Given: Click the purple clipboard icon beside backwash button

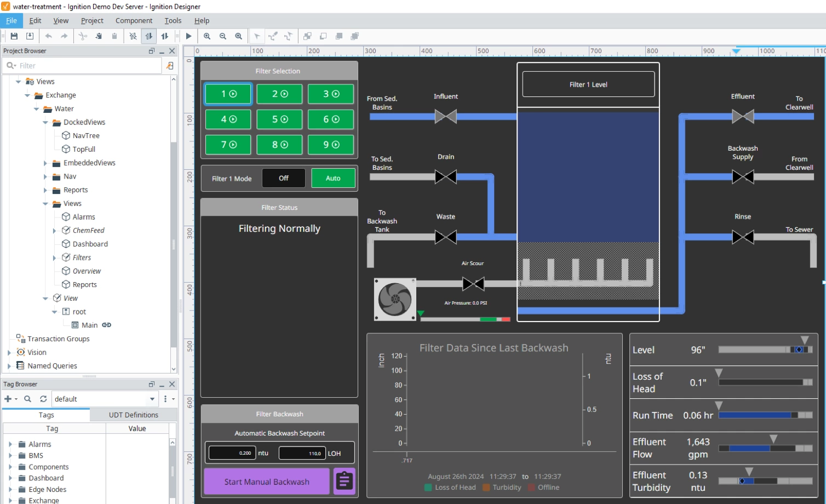Looking at the screenshot, I should (x=345, y=481).
